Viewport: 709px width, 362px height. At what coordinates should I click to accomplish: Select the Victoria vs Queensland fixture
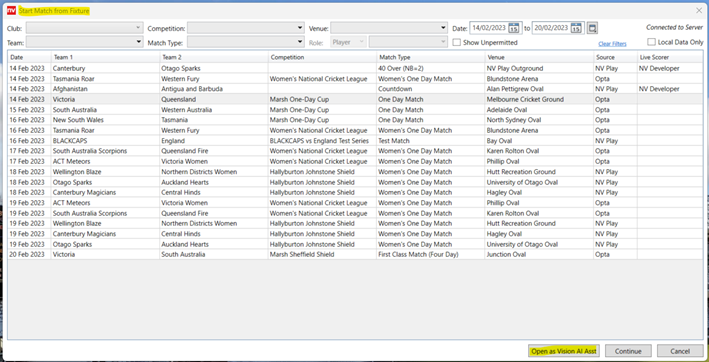pos(355,99)
